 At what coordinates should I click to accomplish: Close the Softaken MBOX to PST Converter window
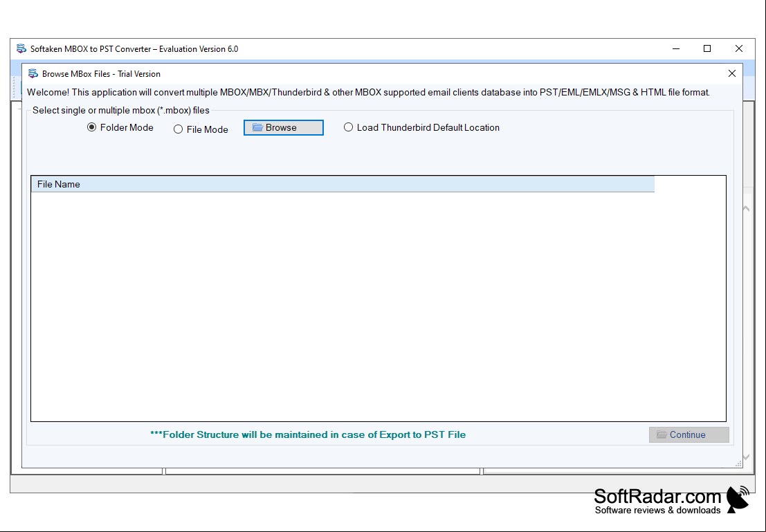coord(738,48)
